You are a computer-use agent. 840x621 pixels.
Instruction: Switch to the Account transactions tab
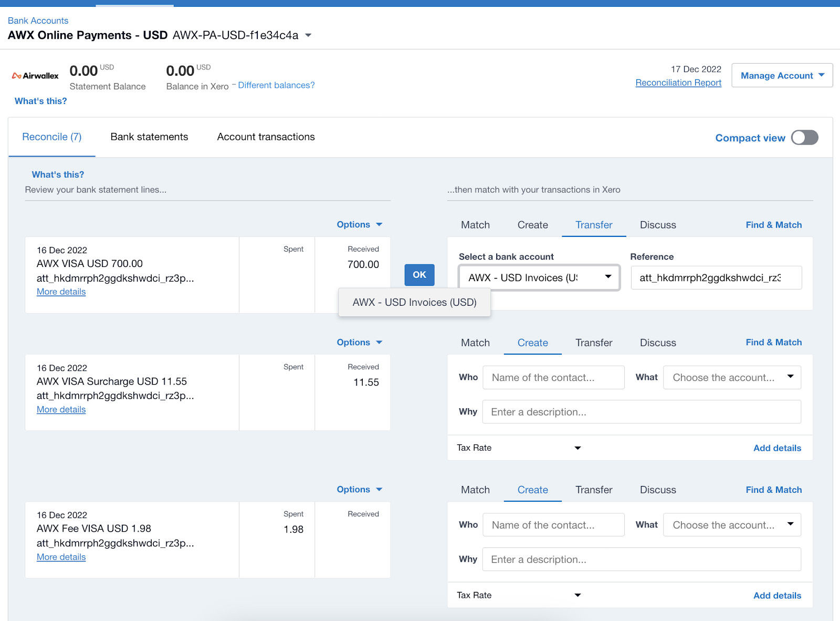point(266,137)
